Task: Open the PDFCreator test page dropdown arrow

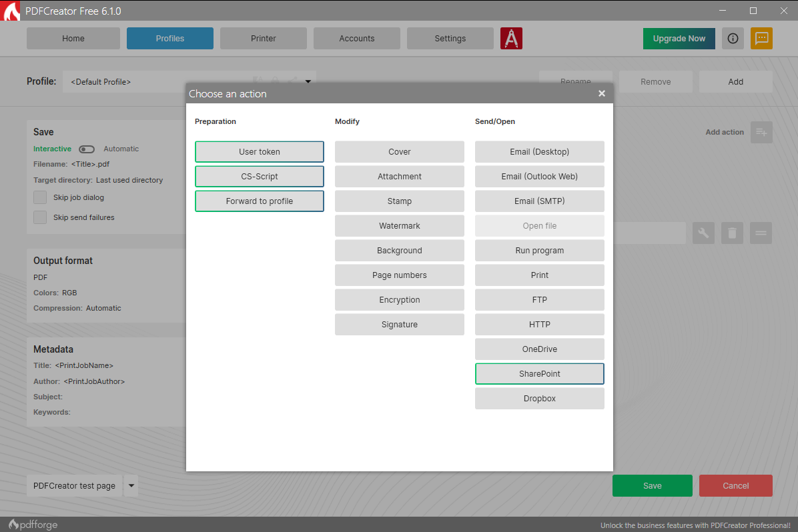Action: pyautogui.click(x=131, y=486)
